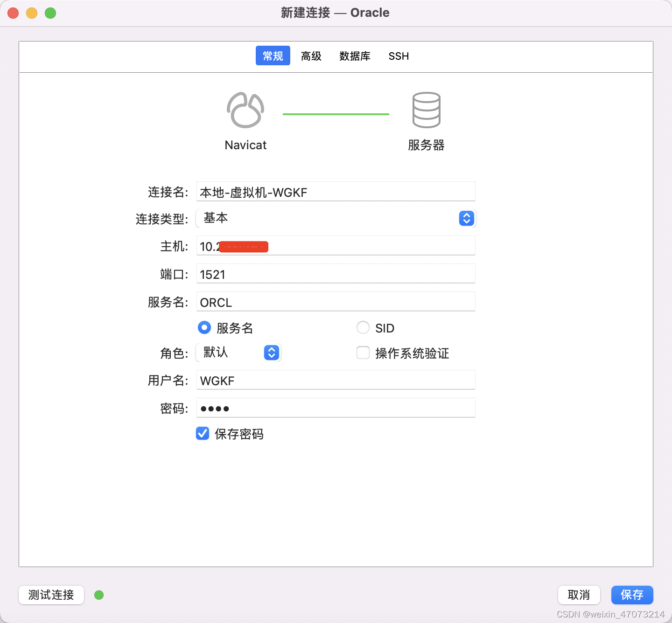Viewport: 672px width, 623px height.
Task: Select the 服务名 radio button
Action: tap(204, 327)
